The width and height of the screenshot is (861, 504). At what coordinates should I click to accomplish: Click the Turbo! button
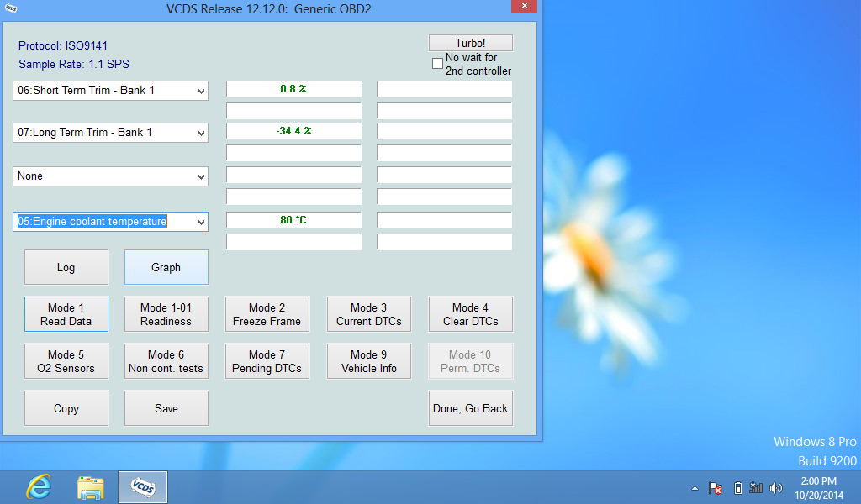click(x=471, y=43)
